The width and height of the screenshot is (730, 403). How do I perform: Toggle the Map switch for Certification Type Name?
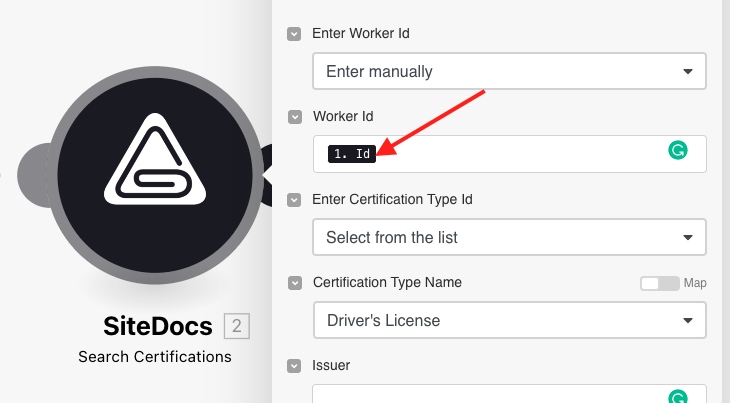pos(660,283)
